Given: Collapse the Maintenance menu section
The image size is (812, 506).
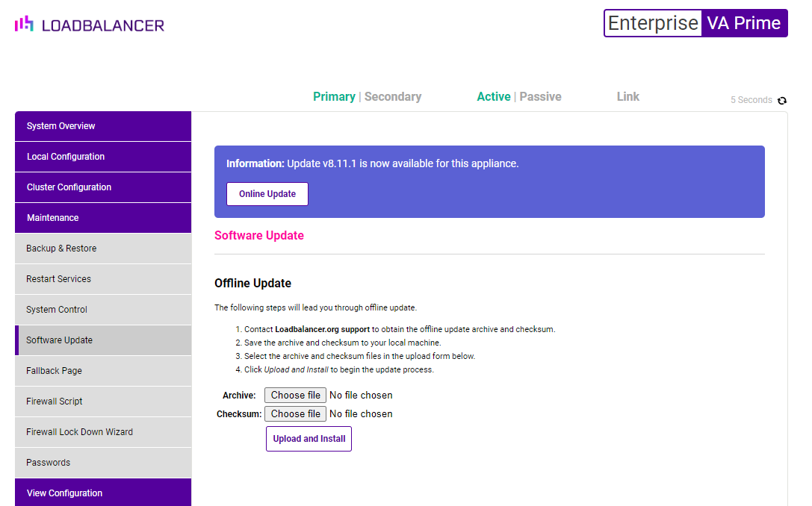Looking at the screenshot, I should [x=103, y=218].
